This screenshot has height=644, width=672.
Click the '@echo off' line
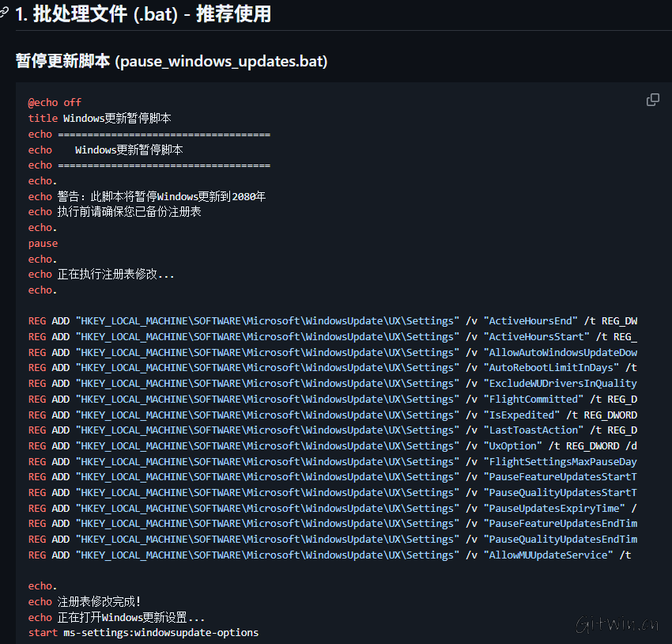tap(55, 102)
